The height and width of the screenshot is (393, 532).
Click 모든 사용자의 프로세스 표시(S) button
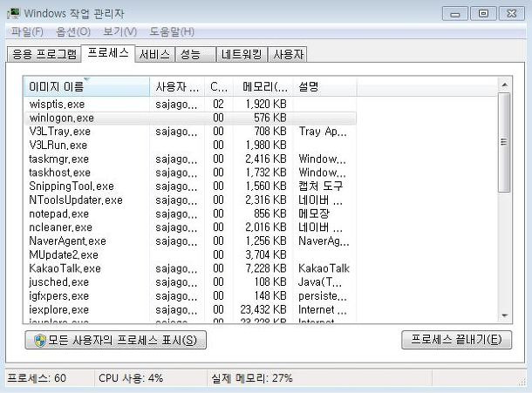click(x=116, y=340)
